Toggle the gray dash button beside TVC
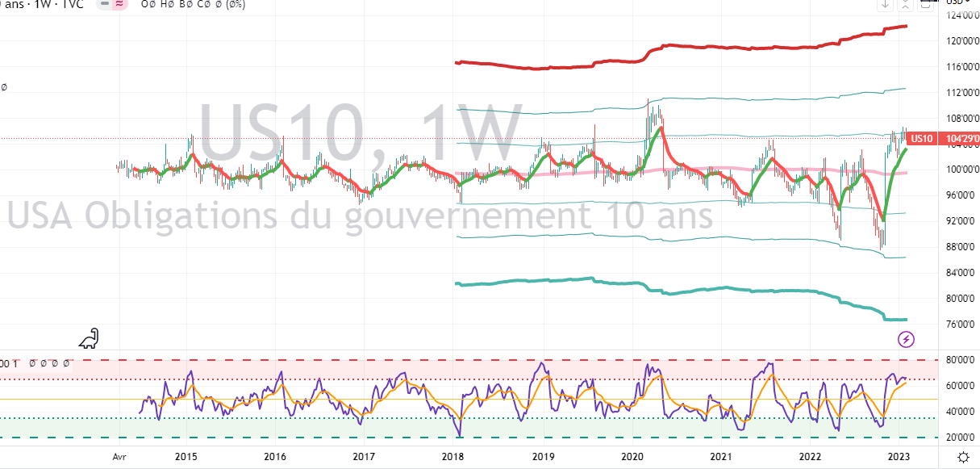The image size is (980, 469). (x=105, y=4)
